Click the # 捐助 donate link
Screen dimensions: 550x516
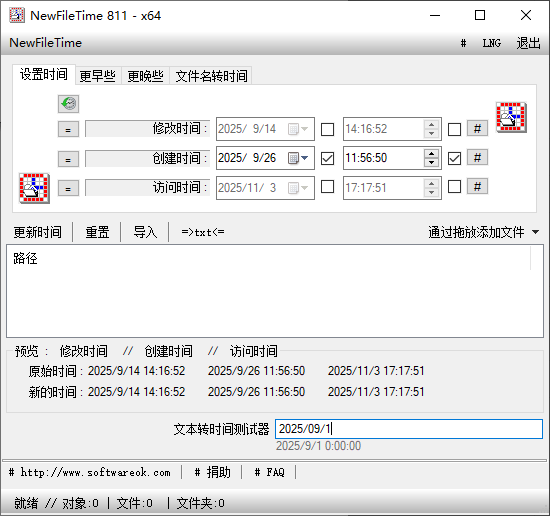(x=213, y=472)
